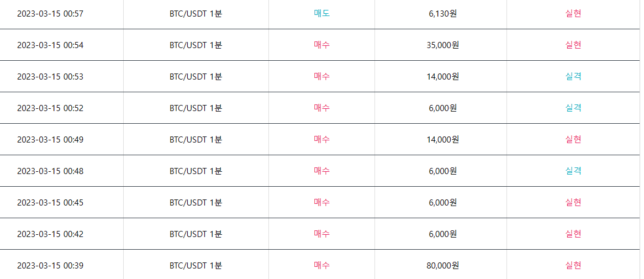This screenshot has height=279, width=644.
Task: Select the 35,000원 amount cell
Action: pos(442,45)
